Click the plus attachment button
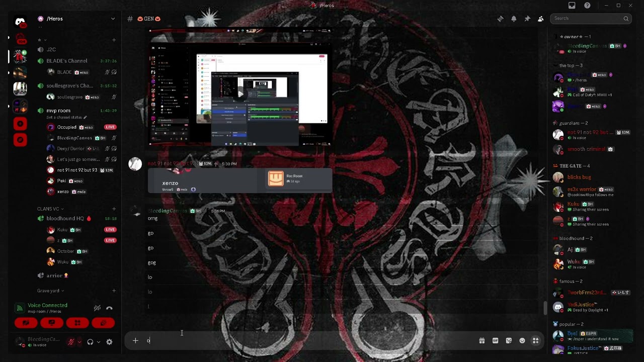Viewport: 644px width, 362px height. (x=135, y=341)
